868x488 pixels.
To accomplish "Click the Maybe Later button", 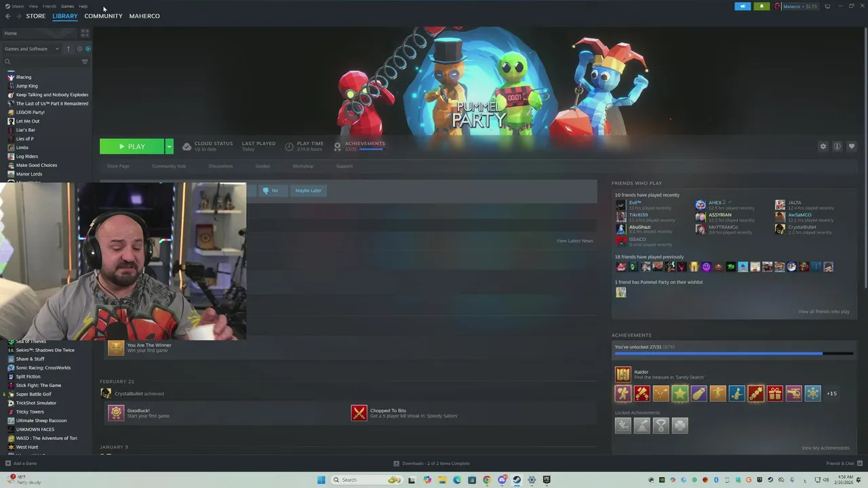I will point(308,190).
